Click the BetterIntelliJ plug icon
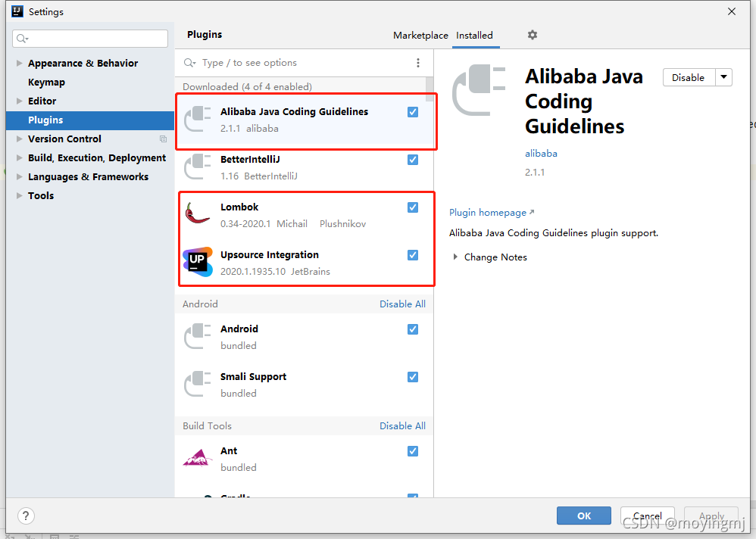Screen dimensions: 756x539 [198, 167]
